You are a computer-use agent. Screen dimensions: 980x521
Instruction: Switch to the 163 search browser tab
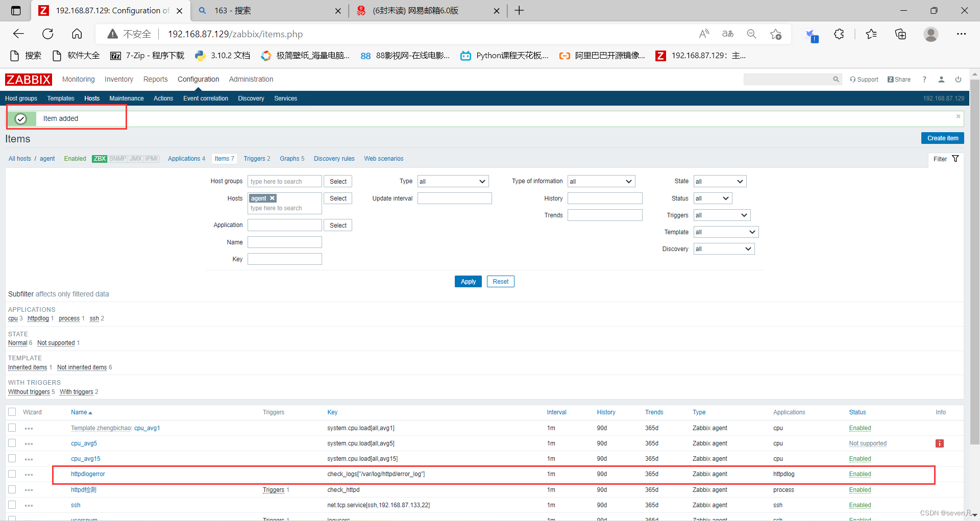point(270,10)
